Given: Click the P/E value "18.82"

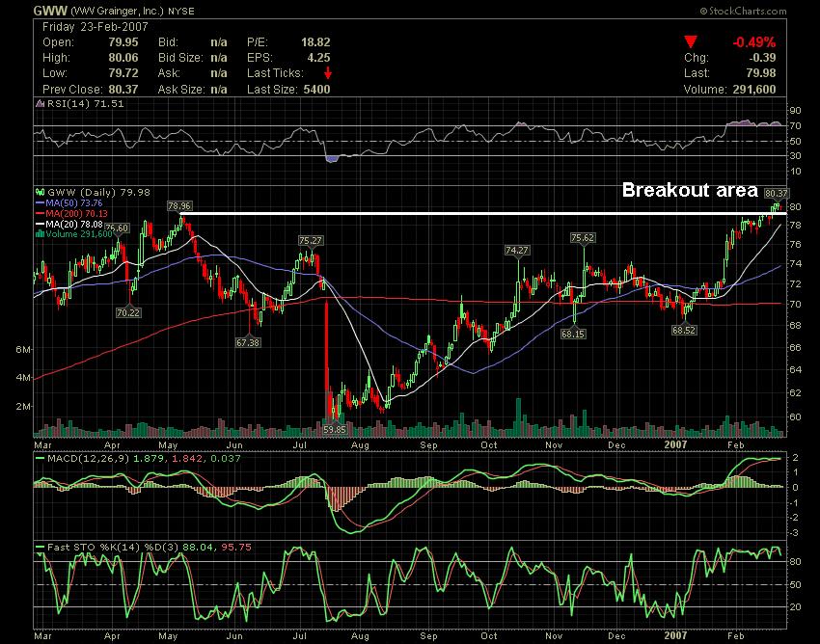Looking at the screenshot, I should [x=315, y=41].
